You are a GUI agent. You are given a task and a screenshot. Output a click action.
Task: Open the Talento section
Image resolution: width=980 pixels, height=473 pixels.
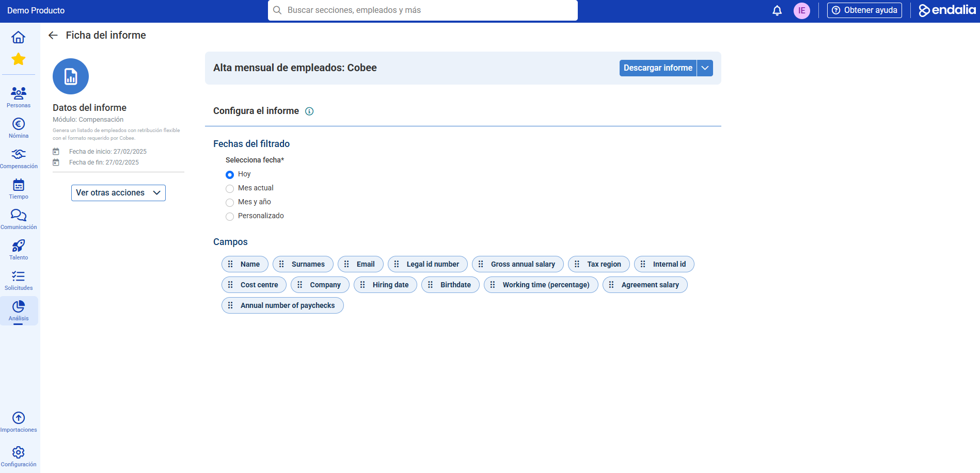pyautogui.click(x=19, y=250)
